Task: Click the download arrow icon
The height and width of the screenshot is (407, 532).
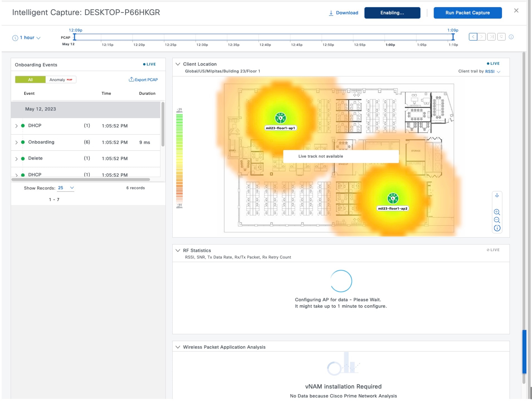Action: [331, 13]
